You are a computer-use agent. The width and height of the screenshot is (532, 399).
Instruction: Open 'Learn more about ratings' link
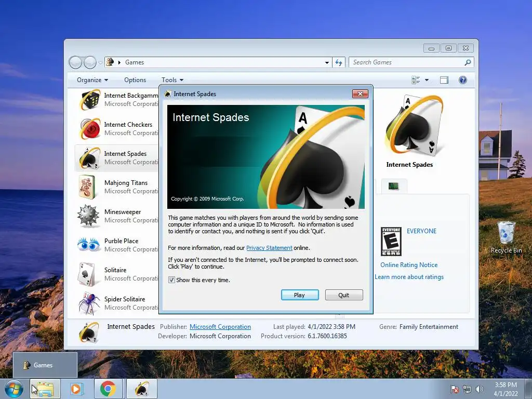[x=409, y=277]
